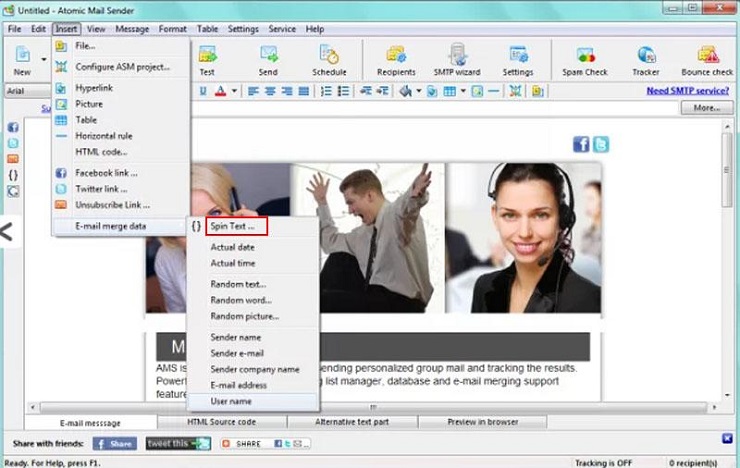Click the More... button

(707, 108)
